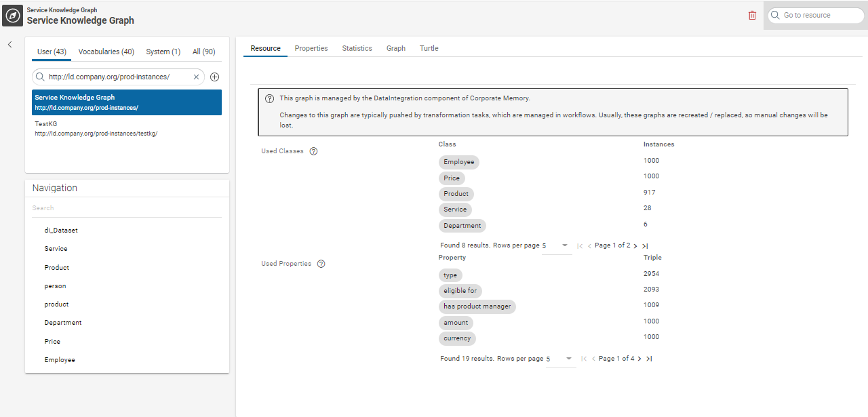The height and width of the screenshot is (417, 868).
Task: Click the Employee class chip
Action: tap(459, 162)
